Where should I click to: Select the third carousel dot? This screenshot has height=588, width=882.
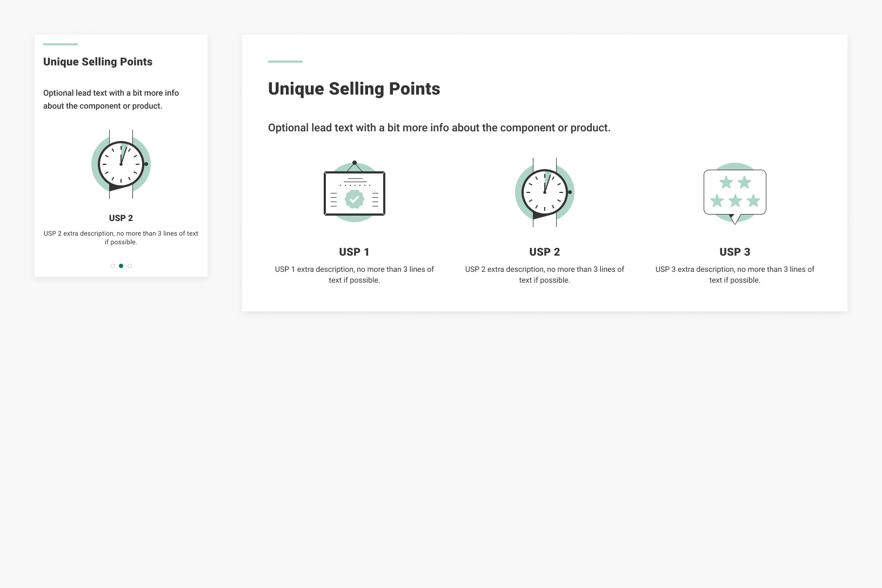[130, 266]
